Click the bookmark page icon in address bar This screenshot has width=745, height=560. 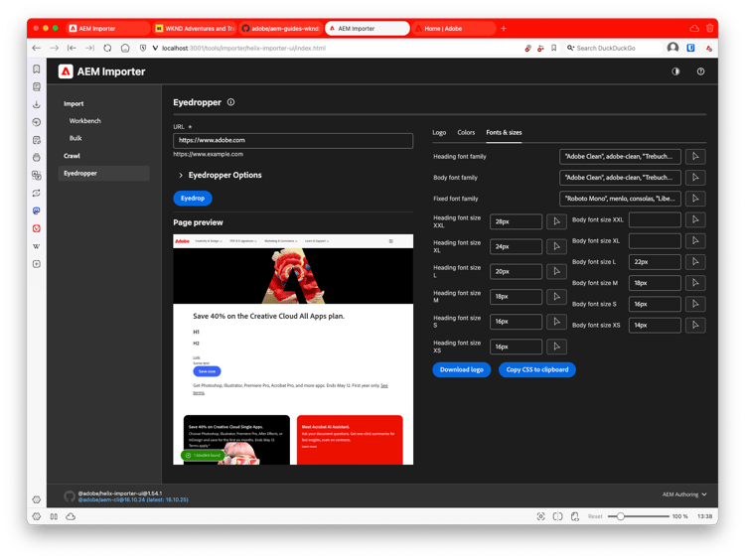553,48
